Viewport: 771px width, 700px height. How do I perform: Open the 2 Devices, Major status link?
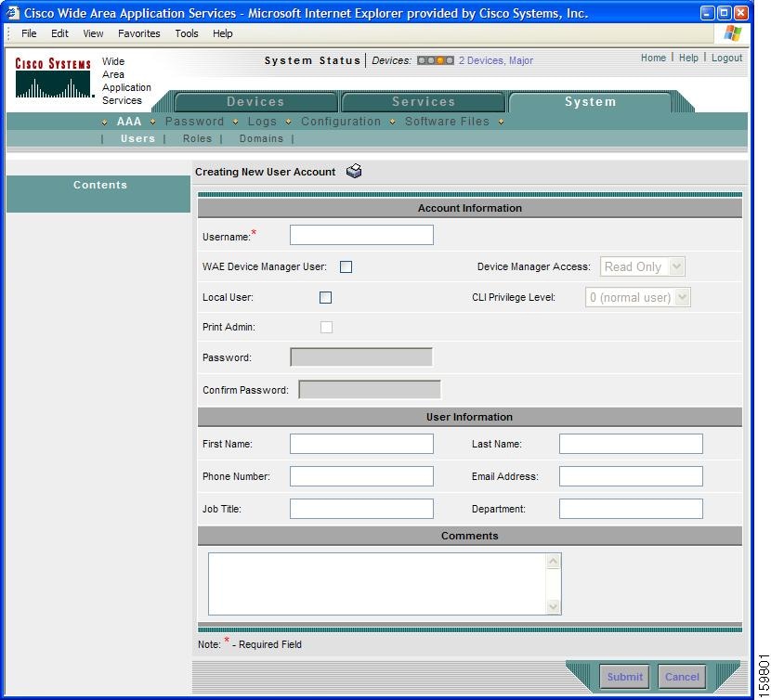(496, 60)
